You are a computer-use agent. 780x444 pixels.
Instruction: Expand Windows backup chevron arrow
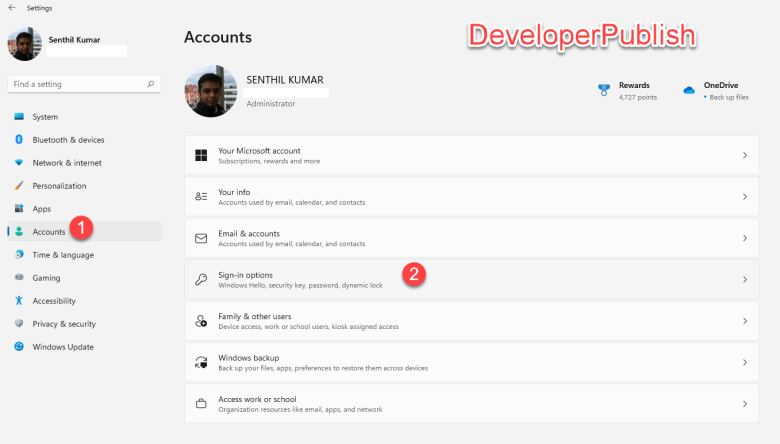745,362
